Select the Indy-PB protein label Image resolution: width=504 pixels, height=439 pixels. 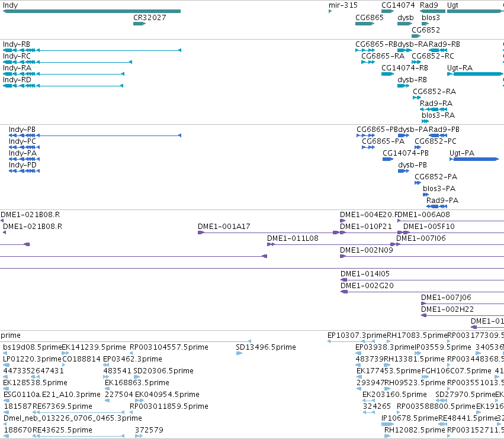[22, 130]
